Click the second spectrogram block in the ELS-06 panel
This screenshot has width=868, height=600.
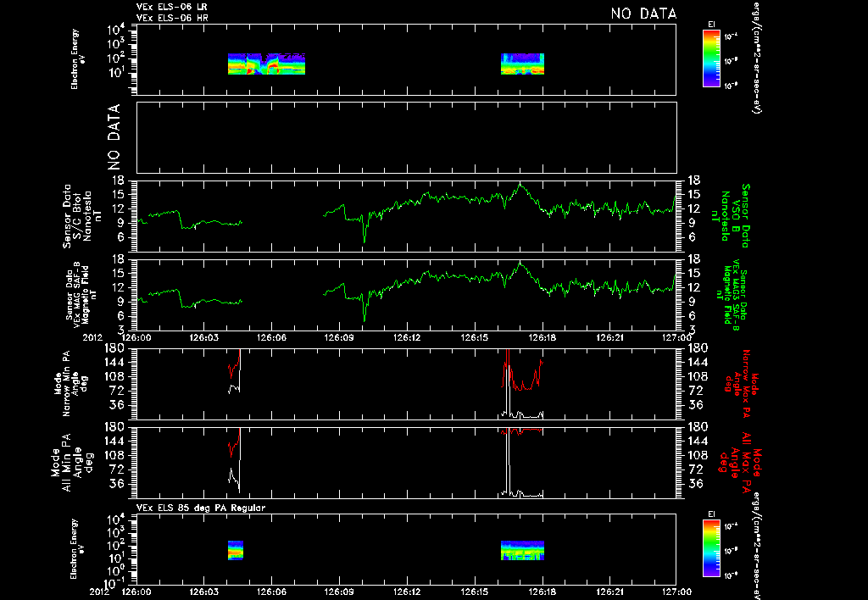tap(522, 64)
